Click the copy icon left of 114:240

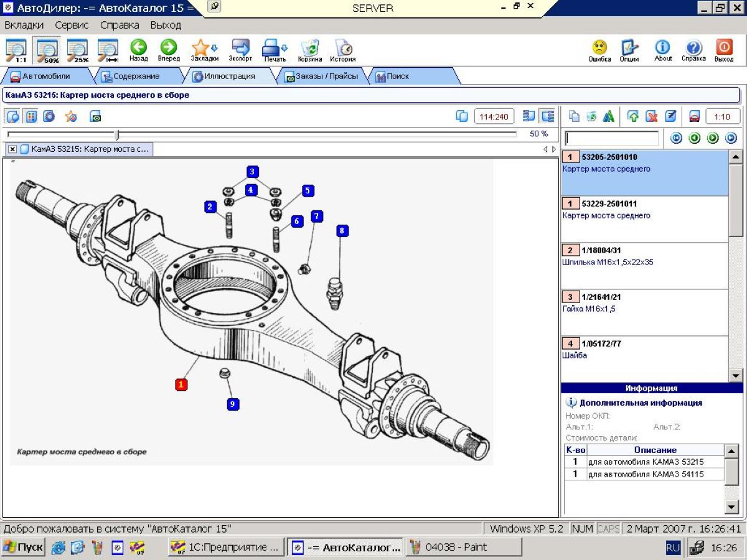[x=462, y=116]
